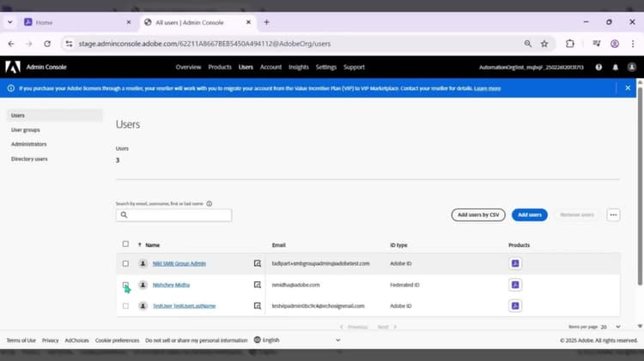Follow the Learn more link in banner
The height and width of the screenshot is (361, 644).
click(487, 88)
